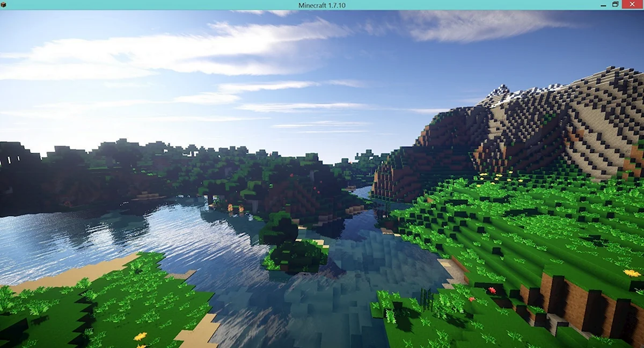Screen dimensions: 644x348
Task: Click the sugar cane stalks near the water
Action: [x=427, y=299]
